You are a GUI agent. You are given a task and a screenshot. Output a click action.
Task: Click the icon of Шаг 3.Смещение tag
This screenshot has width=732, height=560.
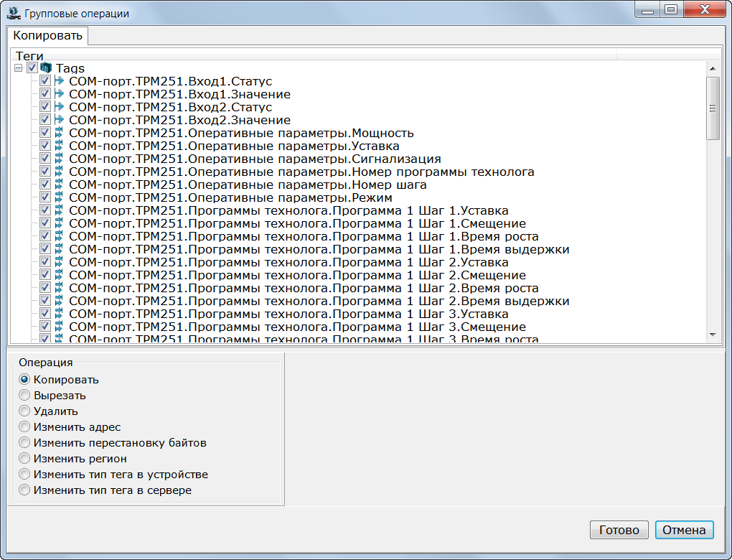pos(59,327)
